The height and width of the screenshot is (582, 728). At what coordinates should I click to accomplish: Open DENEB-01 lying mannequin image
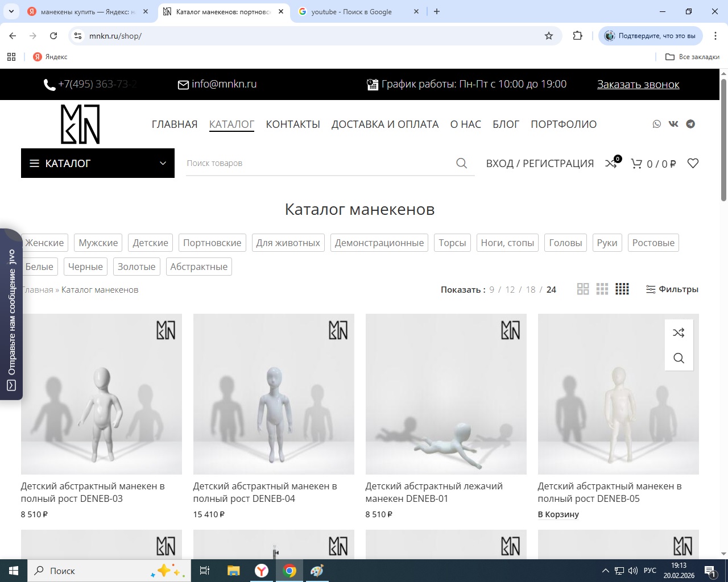(x=446, y=394)
